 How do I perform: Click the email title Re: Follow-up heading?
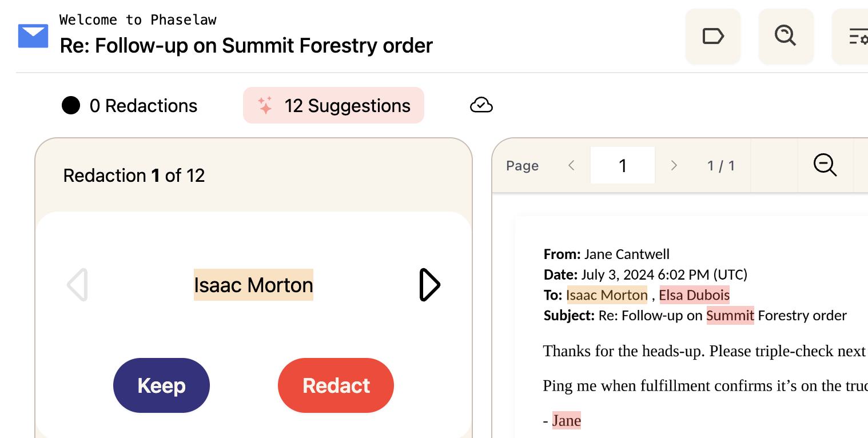(246, 45)
